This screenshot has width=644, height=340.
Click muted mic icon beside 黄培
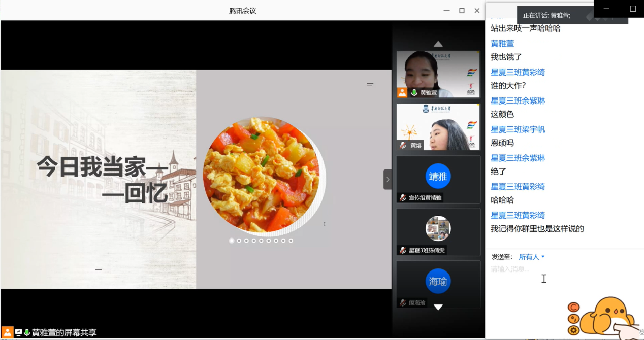403,145
